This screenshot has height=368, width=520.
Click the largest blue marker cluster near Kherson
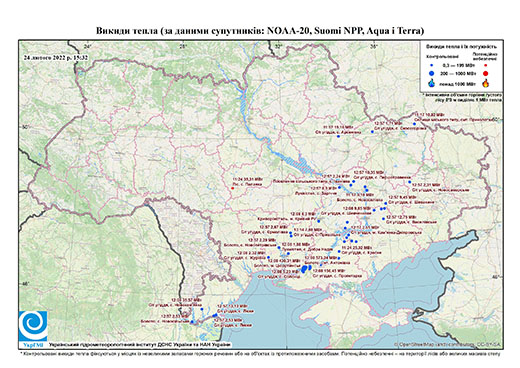pos(305,269)
